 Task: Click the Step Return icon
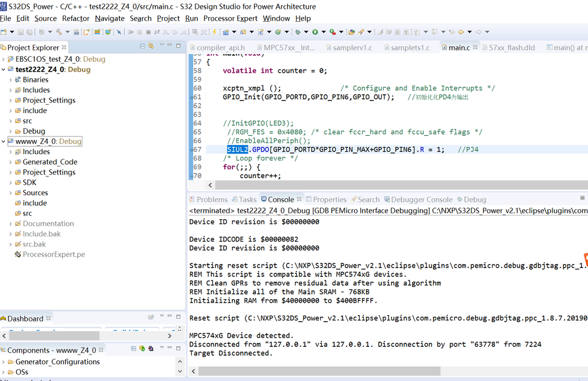click(184, 32)
